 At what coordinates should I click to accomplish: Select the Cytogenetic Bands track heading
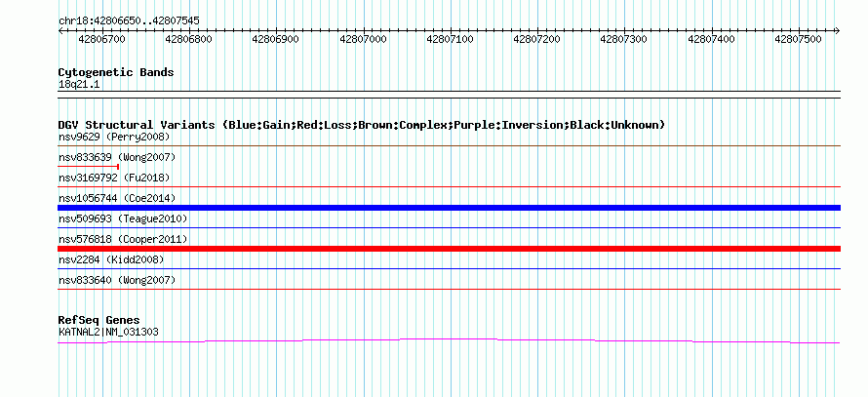[x=116, y=72]
